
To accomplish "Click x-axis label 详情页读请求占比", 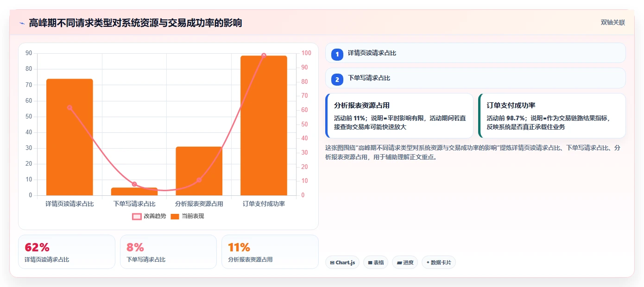I will tap(69, 204).
